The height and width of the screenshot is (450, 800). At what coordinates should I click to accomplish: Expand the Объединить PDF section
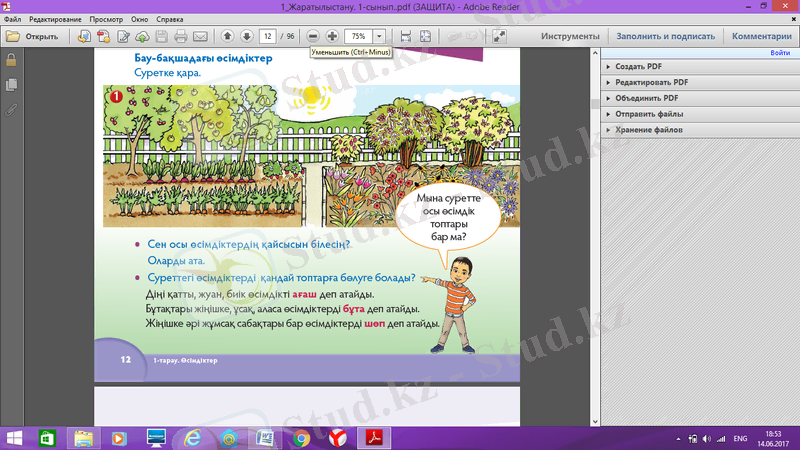[645, 98]
